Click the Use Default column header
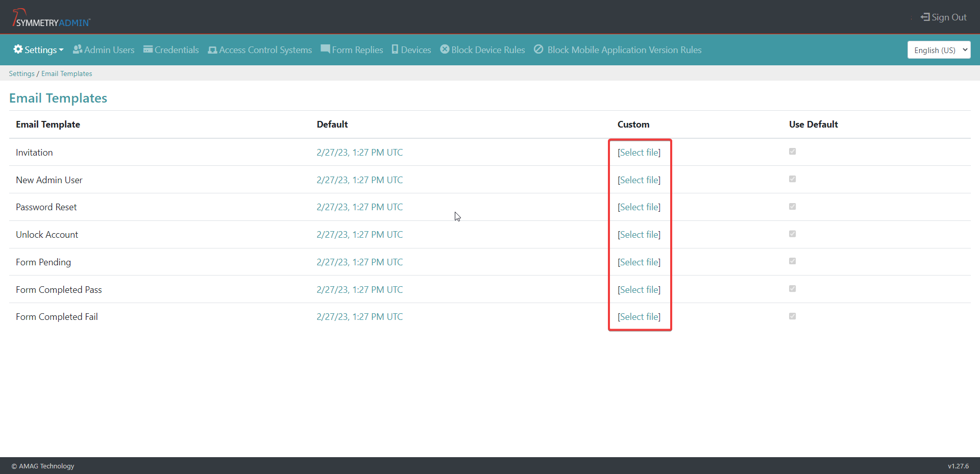Image resolution: width=980 pixels, height=474 pixels. 814,124
